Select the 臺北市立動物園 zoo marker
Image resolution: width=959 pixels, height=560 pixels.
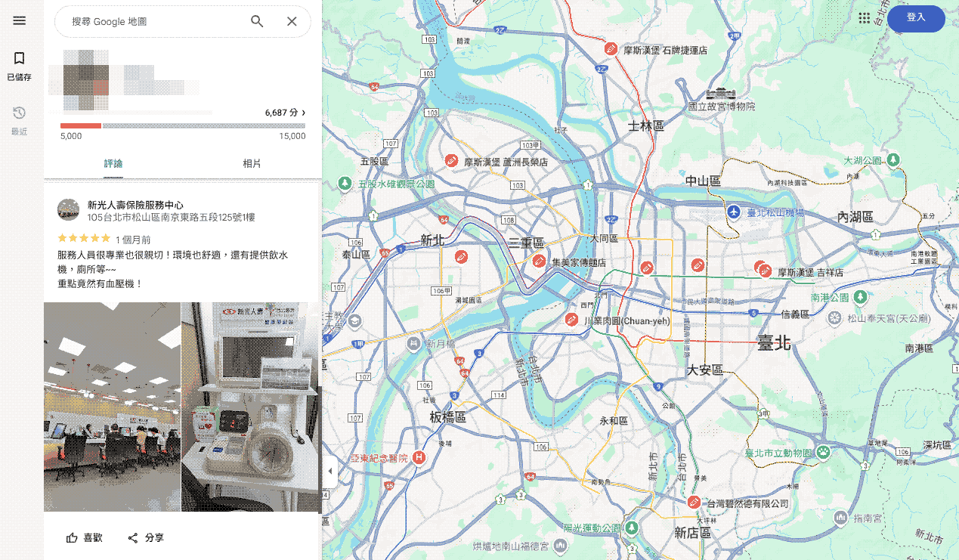point(823,453)
